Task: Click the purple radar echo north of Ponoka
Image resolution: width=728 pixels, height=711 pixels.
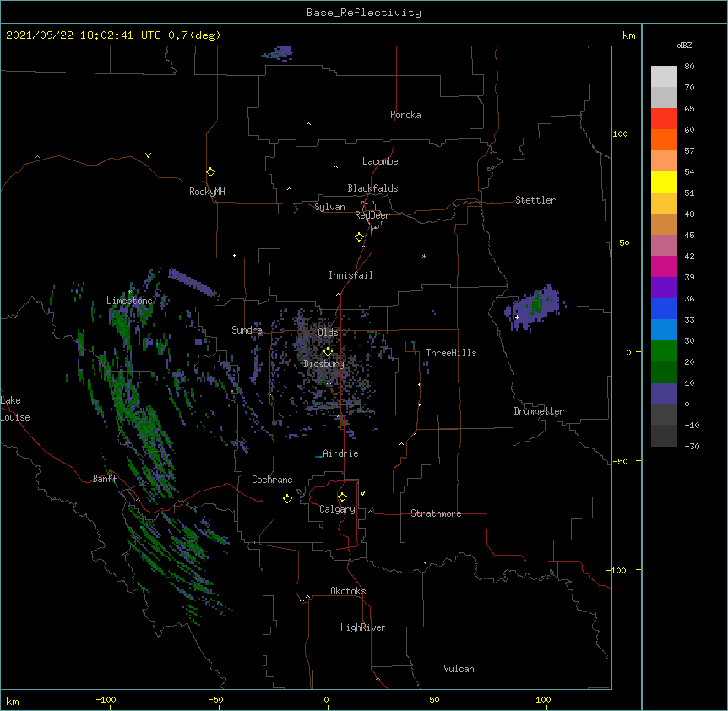Action: [278, 53]
